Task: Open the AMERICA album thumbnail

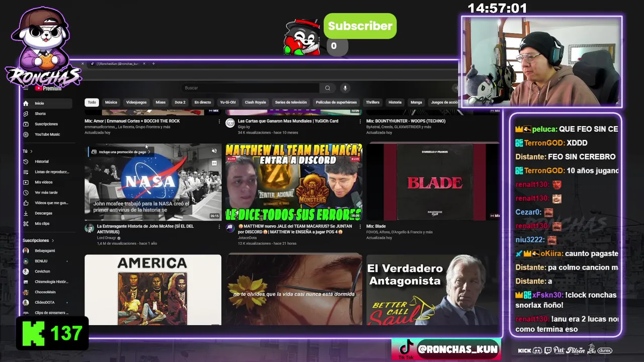Action: 153,290
